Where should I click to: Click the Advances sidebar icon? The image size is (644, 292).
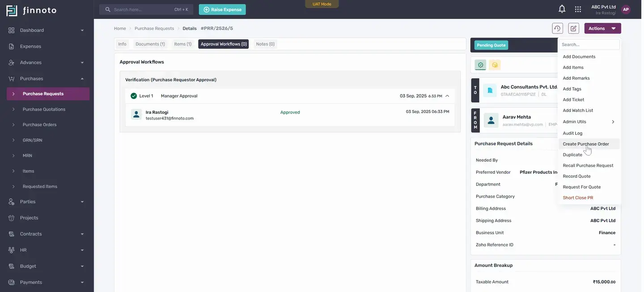pos(12,62)
